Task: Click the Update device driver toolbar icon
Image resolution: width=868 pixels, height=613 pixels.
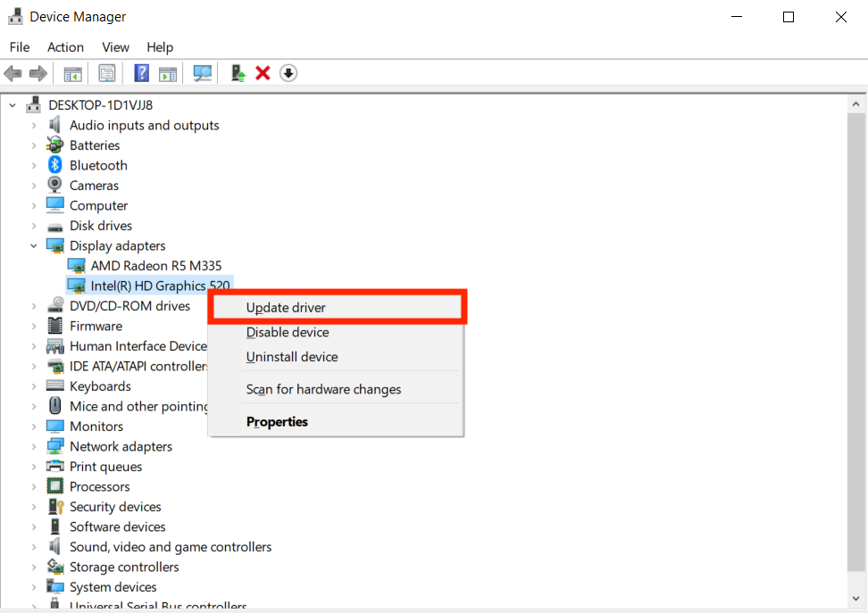Action: click(x=238, y=73)
